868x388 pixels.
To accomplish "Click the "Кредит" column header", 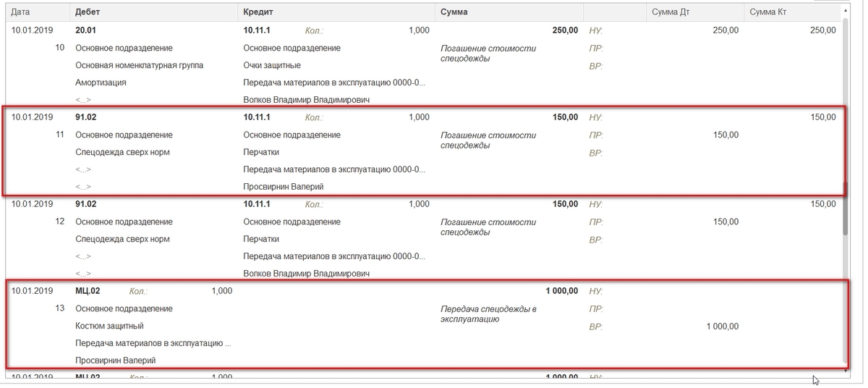I will coord(258,12).
